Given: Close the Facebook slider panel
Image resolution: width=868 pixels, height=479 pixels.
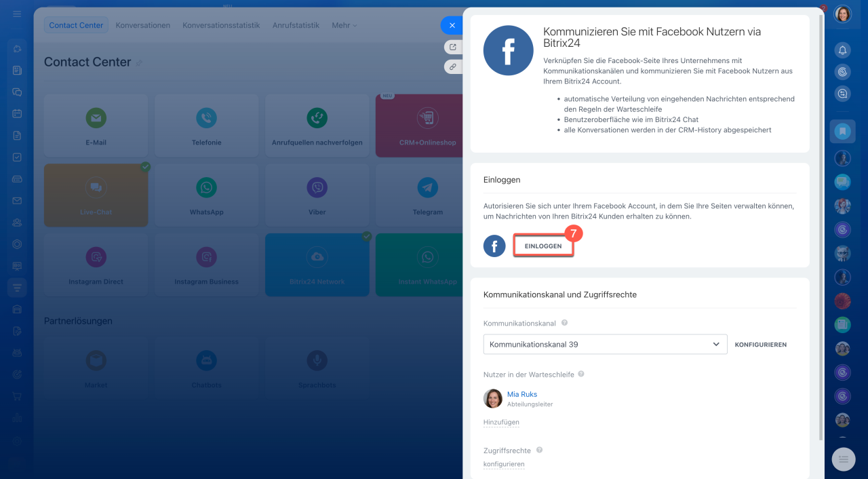Looking at the screenshot, I should (x=452, y=25).
